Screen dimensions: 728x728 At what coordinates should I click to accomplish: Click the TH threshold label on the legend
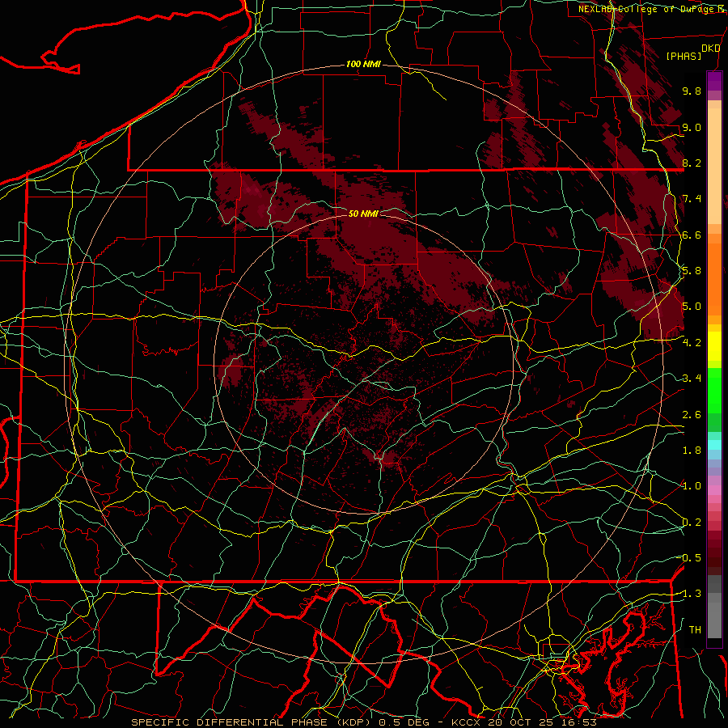(x=695, y=630)
